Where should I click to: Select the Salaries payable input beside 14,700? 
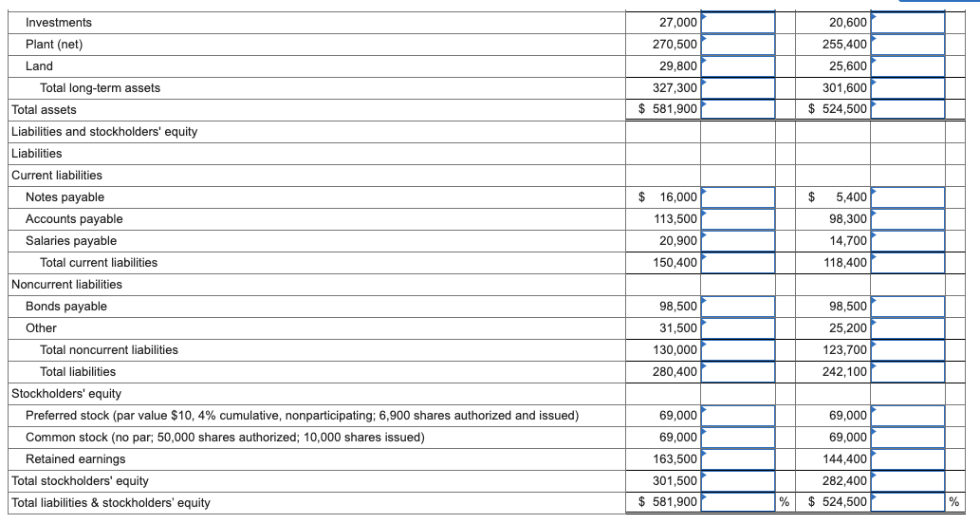(x=908, y=241)
